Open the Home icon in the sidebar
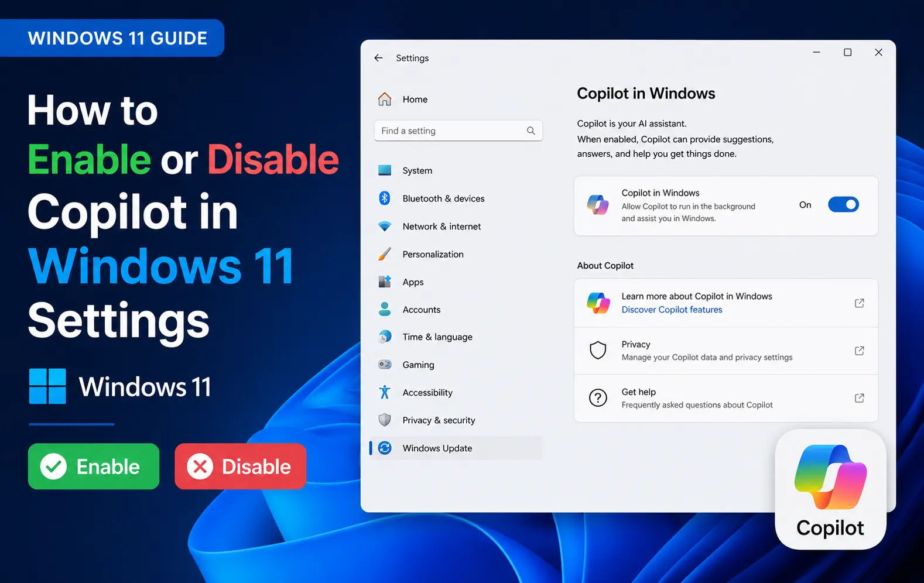924x583 pixels. point(385,99)
